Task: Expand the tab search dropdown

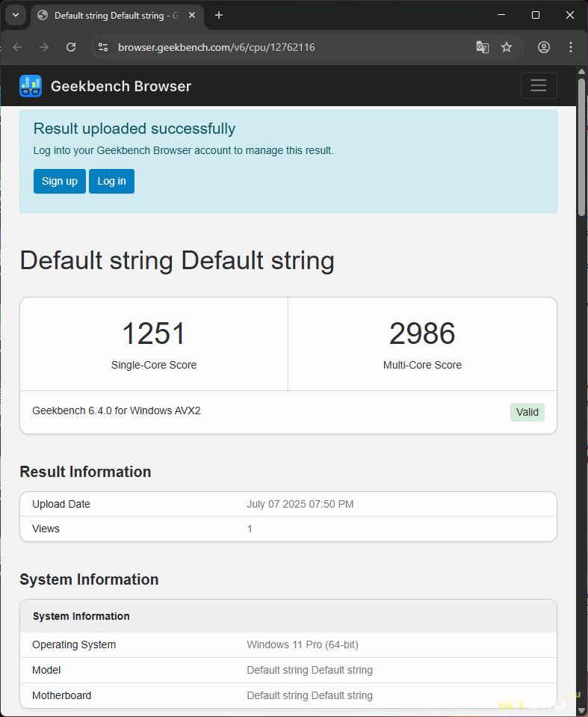Action: point(16,15)
